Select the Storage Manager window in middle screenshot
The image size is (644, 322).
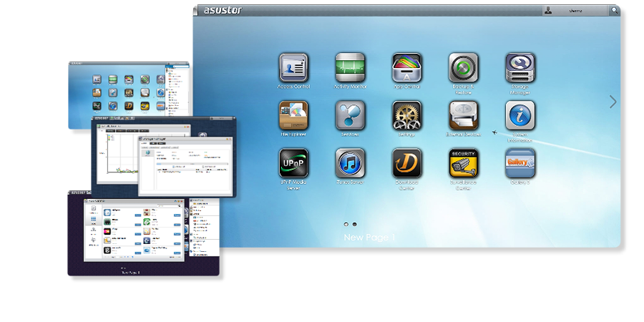185,166
